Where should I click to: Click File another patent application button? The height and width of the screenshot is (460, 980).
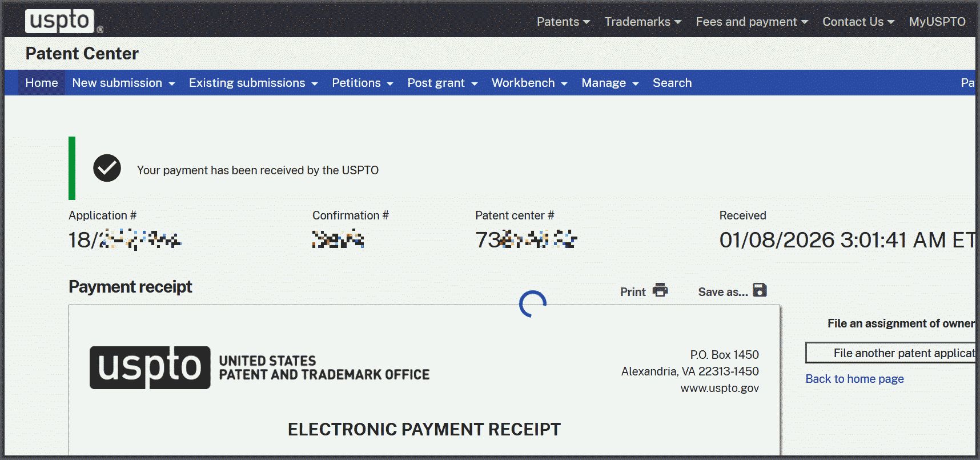coord(891,353)
